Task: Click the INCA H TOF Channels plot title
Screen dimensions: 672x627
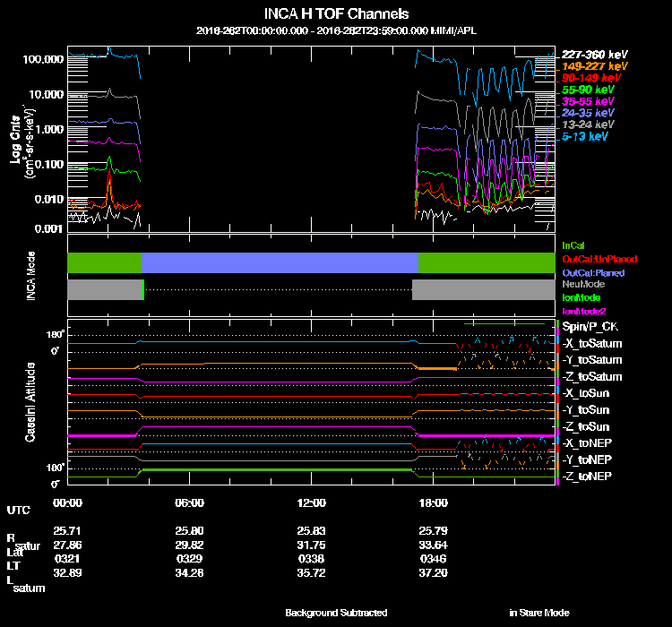Action: click(x=336, y=14)
